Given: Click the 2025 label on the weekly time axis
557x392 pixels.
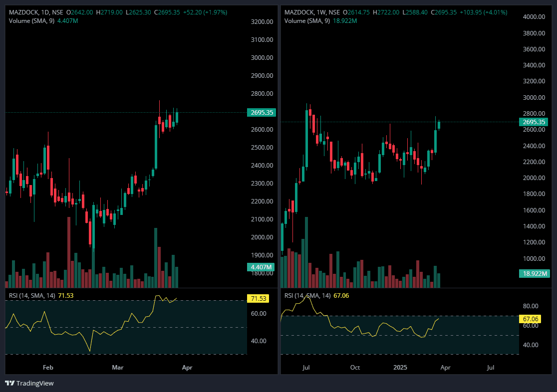Looking at the screenshot, I should (x=400, y=368).
